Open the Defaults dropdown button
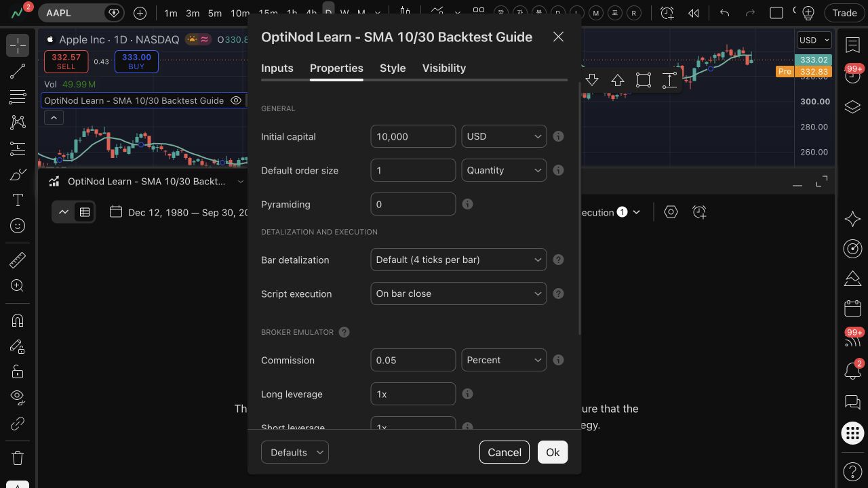Viewport: 868px width, 488px height. pyautogui.click(x=295, y=452)
